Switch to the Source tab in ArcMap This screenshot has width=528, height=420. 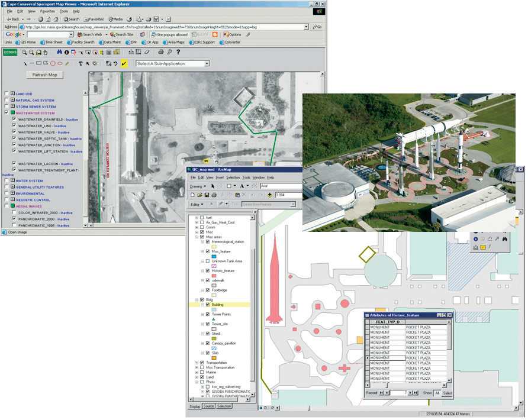(x=209, y=406)
